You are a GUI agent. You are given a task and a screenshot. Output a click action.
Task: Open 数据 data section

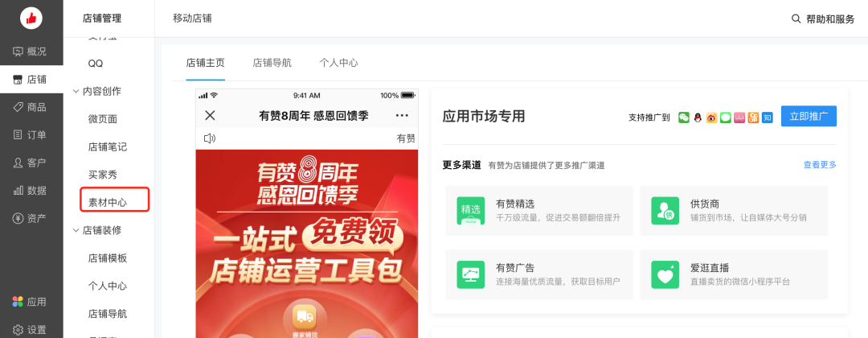(x=31, y=190)
